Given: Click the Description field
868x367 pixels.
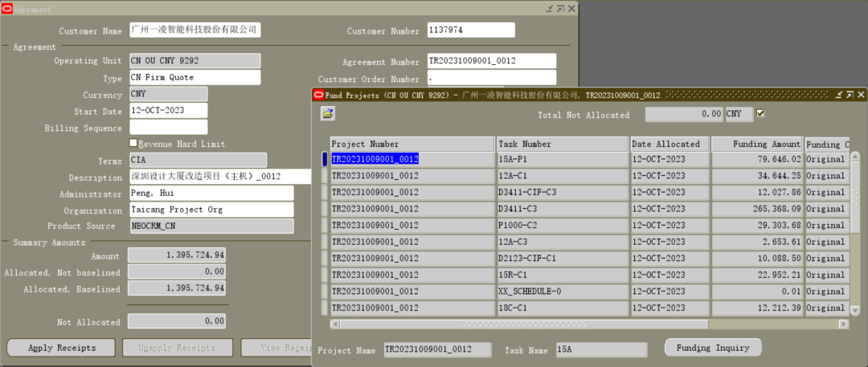Looking at the screenshot, I should (220, 177).
